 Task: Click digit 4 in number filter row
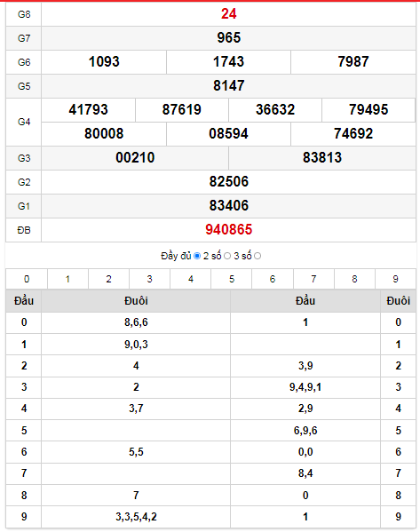click(191, 279)
